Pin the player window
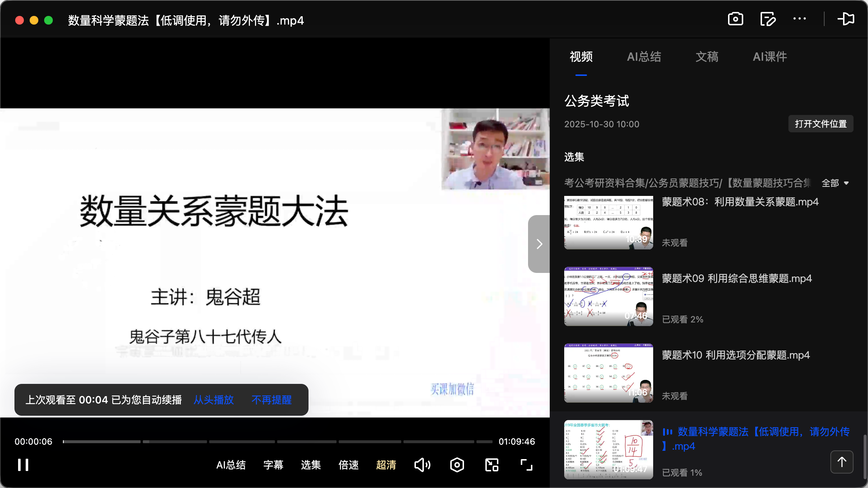 [x=846, y=19]
